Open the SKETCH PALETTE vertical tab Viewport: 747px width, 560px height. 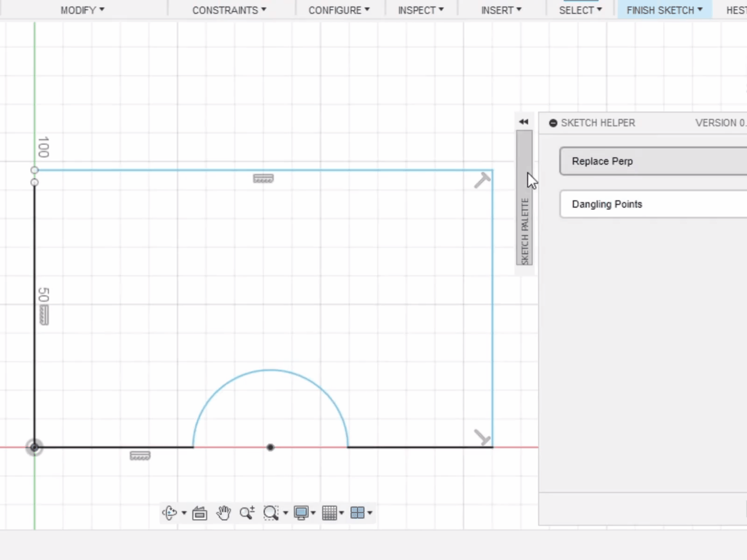[x=524, y=197]
